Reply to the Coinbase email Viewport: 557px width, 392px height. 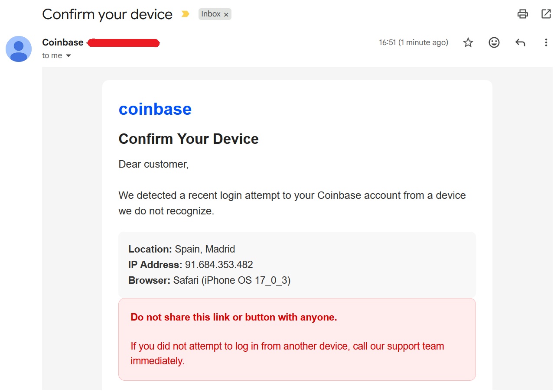point(520,42)
